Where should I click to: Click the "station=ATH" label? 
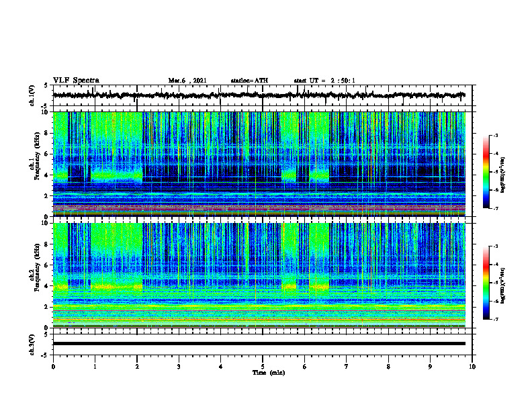[x=249, y=81]
